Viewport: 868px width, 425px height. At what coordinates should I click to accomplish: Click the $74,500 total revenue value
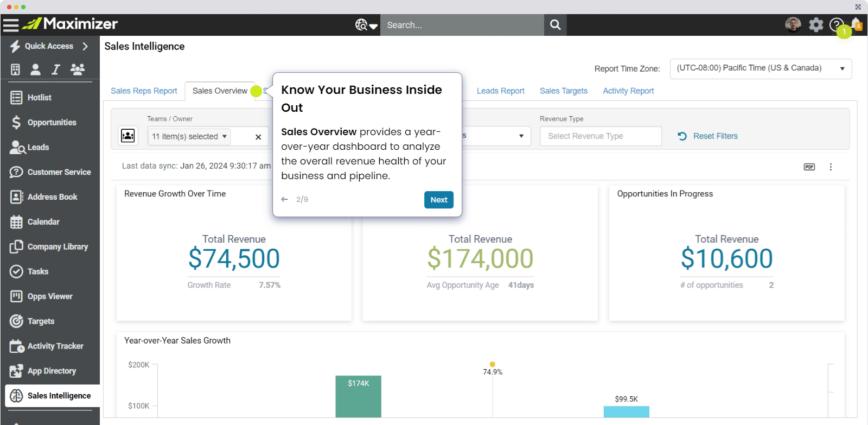click(234, 258)
